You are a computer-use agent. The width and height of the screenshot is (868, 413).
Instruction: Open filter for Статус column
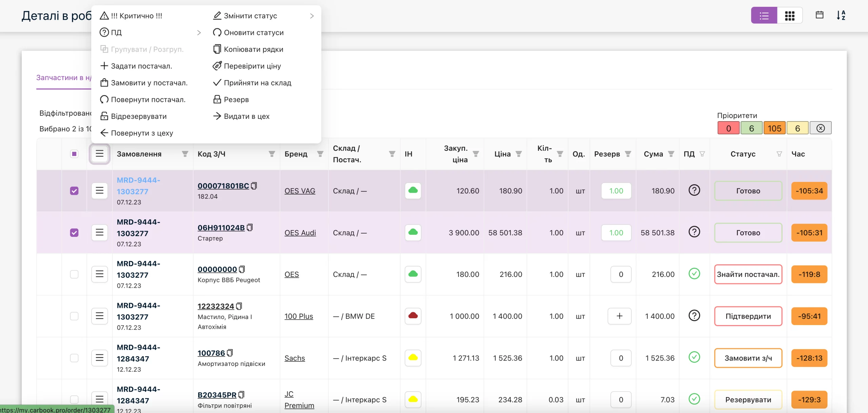coord(779,154)
